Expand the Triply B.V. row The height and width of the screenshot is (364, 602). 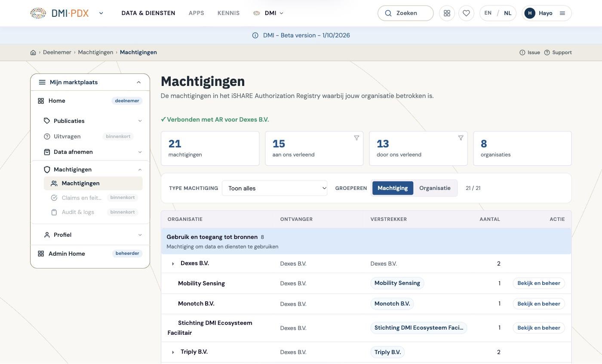point(173,352)
